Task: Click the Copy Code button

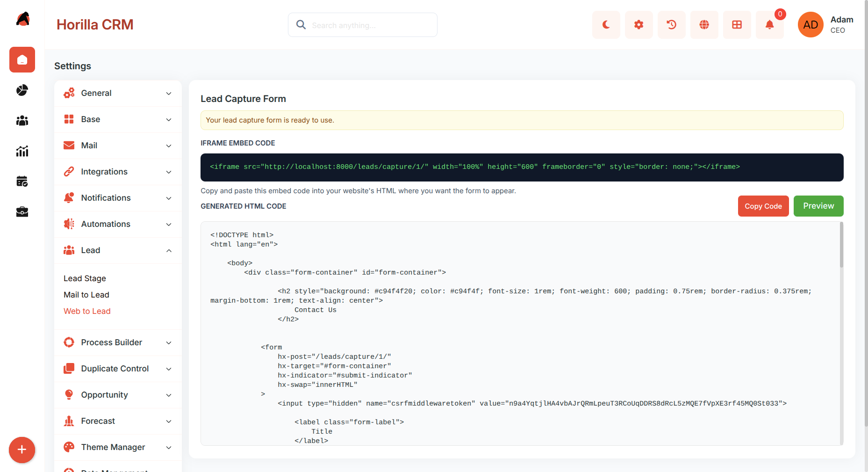Action: (763, 206)
